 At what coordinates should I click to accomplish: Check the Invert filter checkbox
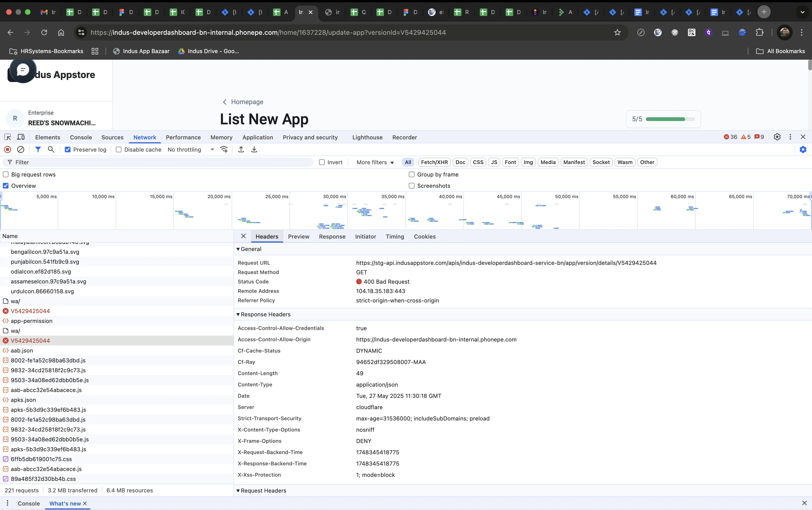[x=322, y=162]
